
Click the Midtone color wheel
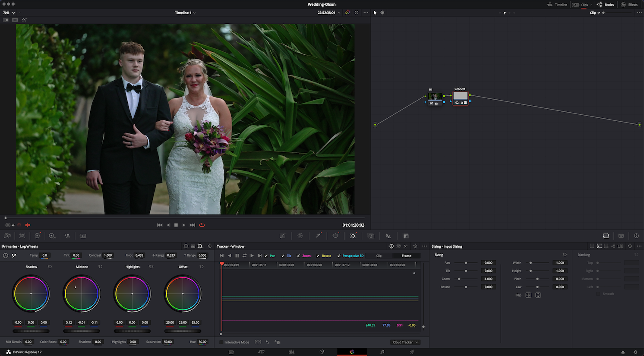[82, 294]
